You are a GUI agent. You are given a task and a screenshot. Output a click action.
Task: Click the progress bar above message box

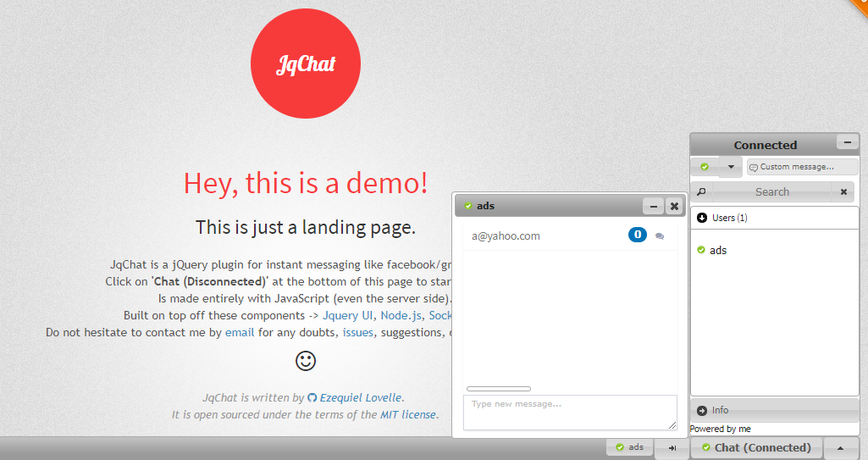pyautogui.click(x=499, y=389)
